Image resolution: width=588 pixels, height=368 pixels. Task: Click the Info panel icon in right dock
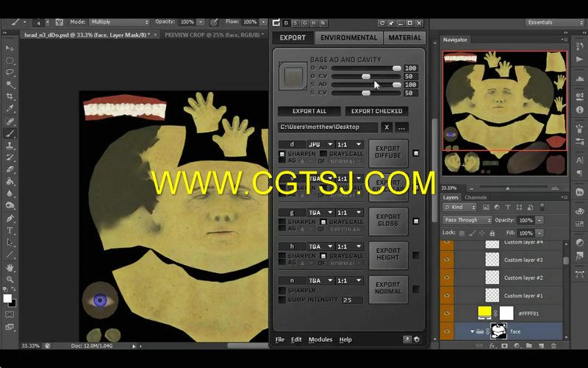point(579,110)
